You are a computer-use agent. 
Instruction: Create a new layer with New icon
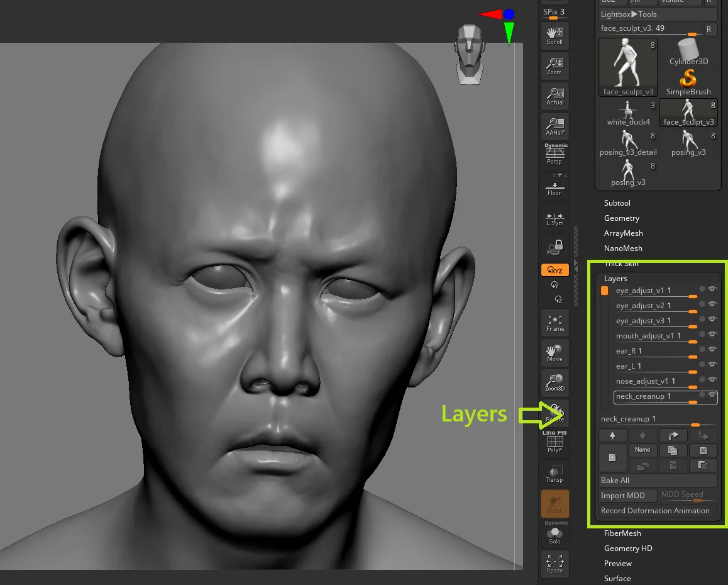click(612, 458)
